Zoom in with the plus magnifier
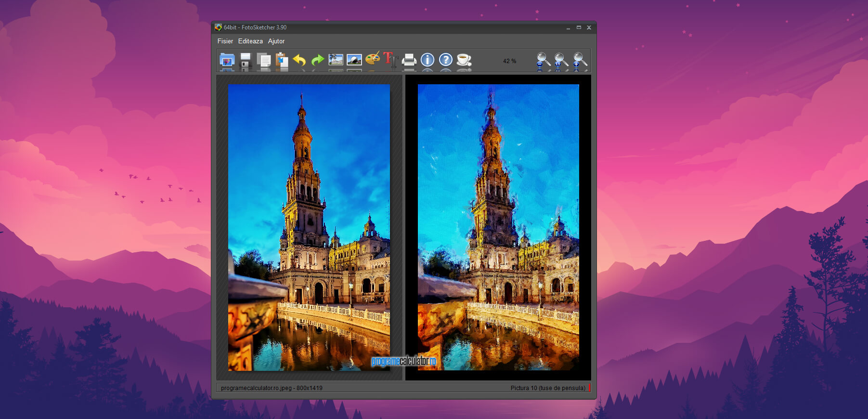The height and width of the screenshot is (419, 868). 580,60
